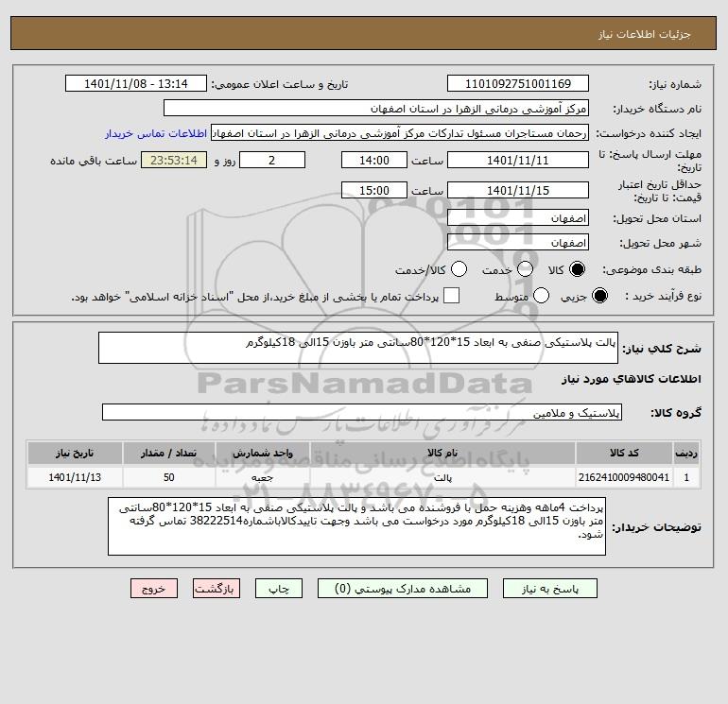Click the delivery city field اصفهان
Viewport: 728px width, 704px height.
(x=518, y=242)
